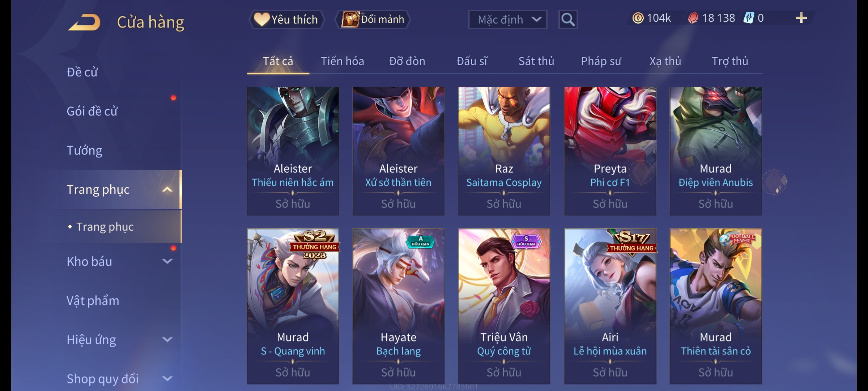Open Gói đề cử in the sidebar
This screenshot has width=868, height=391.
(92, 111)
